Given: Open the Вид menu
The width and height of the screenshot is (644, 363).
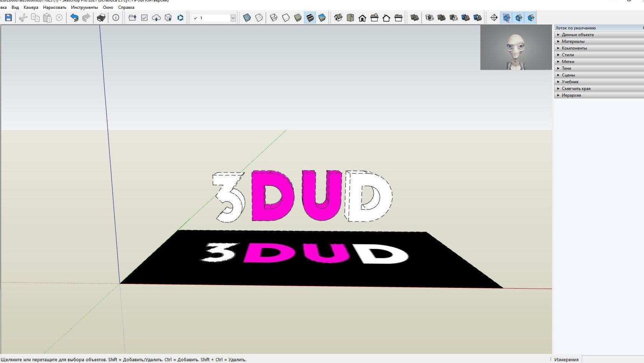Looking at the screenshot, I should point(15,7).
